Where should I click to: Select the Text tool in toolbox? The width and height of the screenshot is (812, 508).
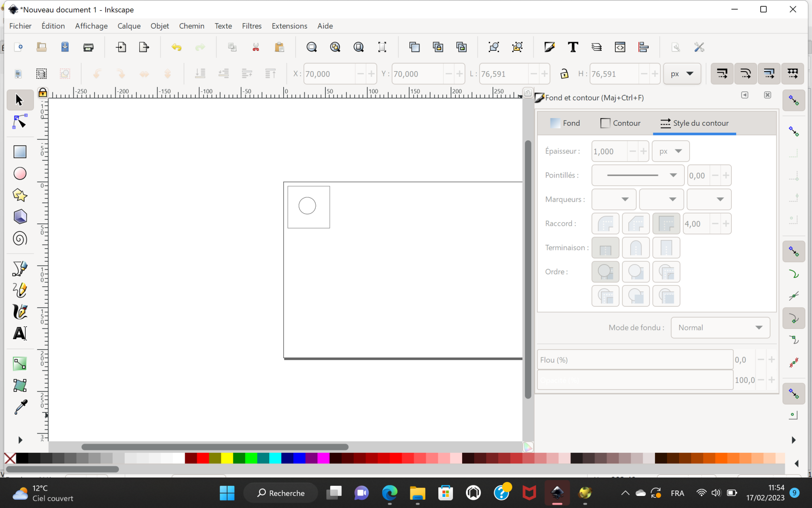[19, 333]
